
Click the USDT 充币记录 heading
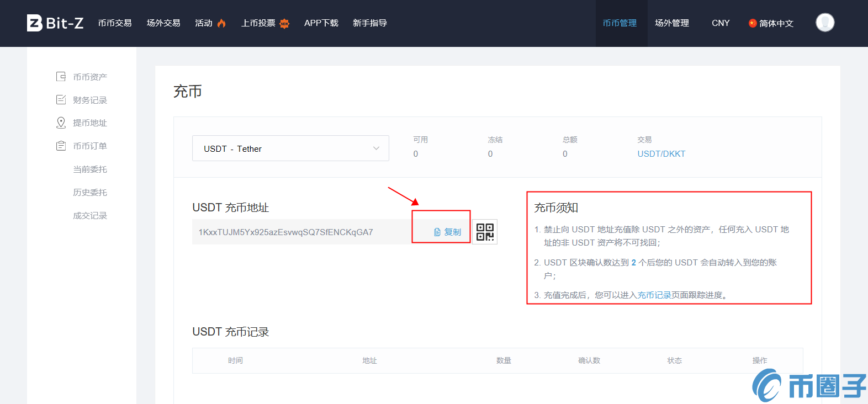click(x=230, y=332)
